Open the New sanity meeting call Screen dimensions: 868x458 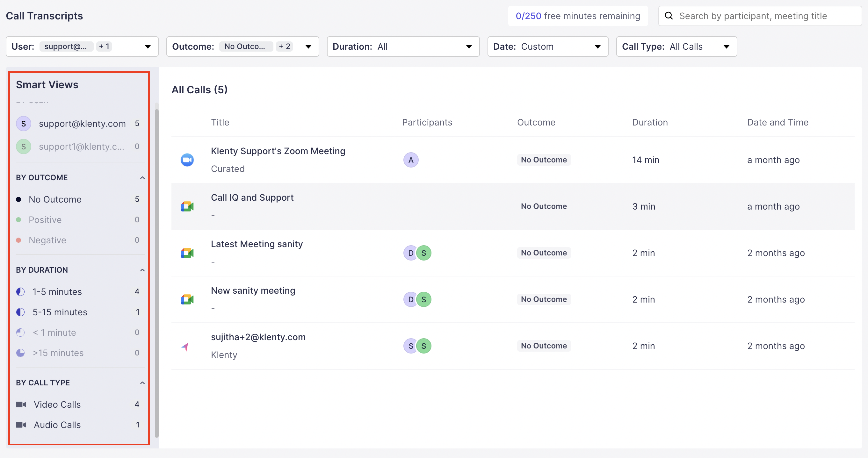tap(253, 290)
